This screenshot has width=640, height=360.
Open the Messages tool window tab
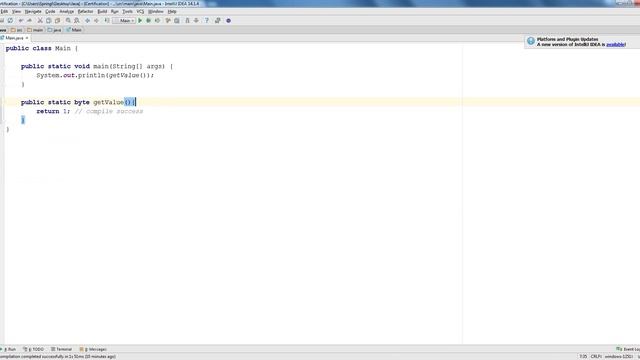[93, 349]
